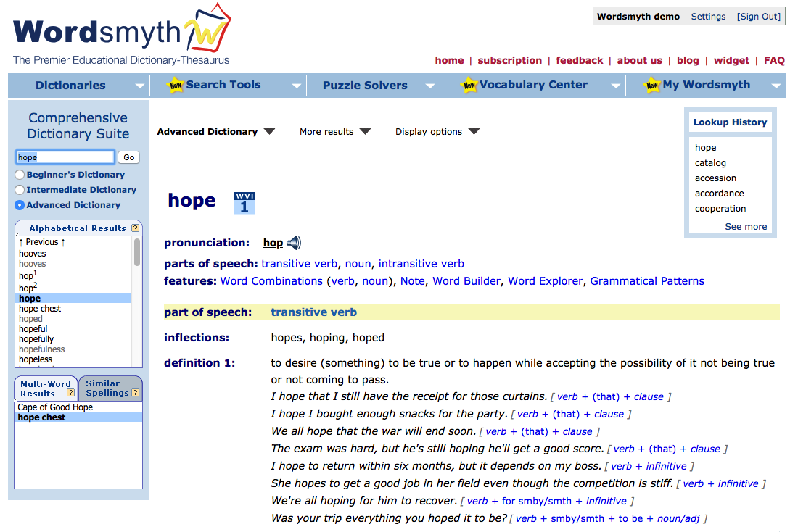
Task: Click the Sign Out link
Action: point(758,16)
